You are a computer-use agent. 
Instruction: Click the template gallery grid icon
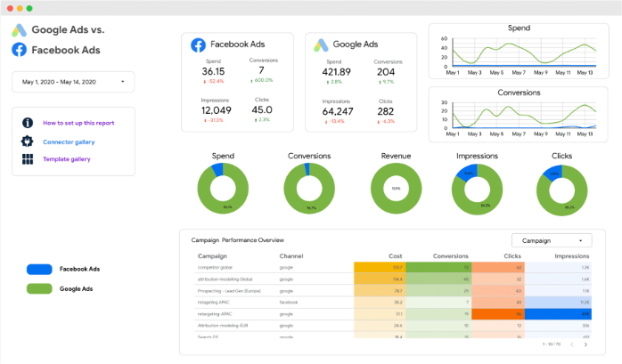28,159
